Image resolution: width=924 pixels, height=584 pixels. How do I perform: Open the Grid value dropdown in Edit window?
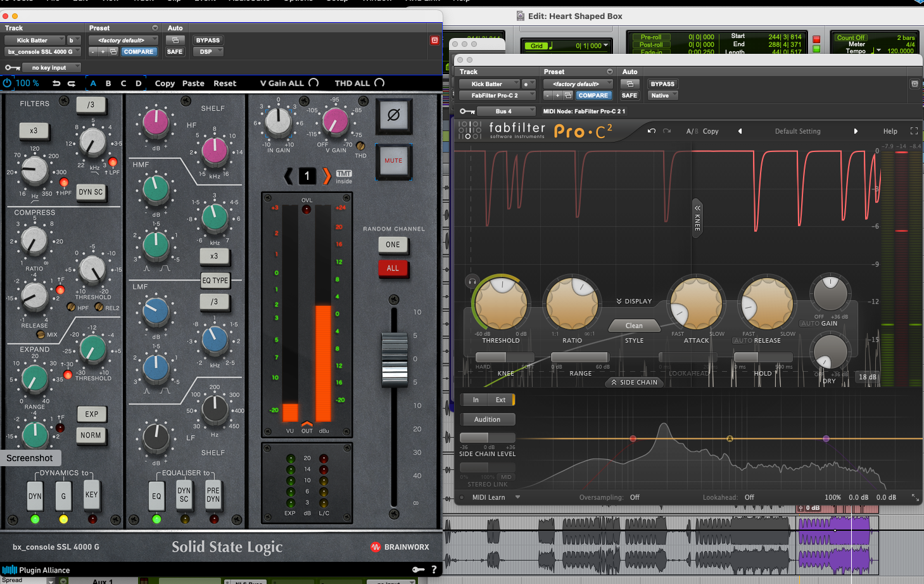tap(606, 46)
